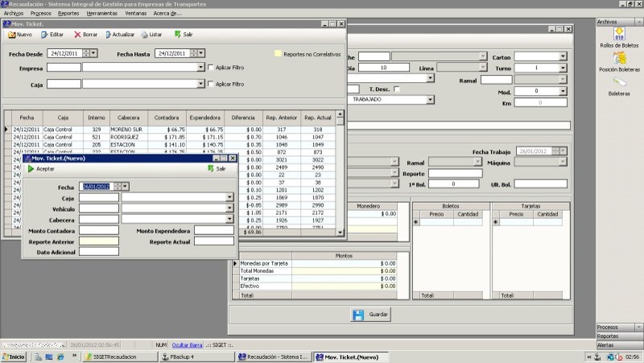Click the Contadora column header
This screenshot has height=363, width=644.
click(167, 118)
